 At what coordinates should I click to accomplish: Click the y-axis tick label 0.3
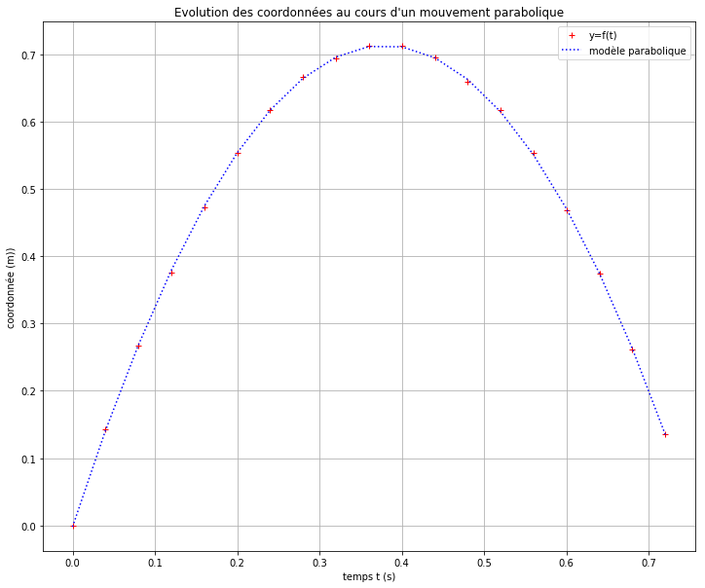(x=28, y=324)
